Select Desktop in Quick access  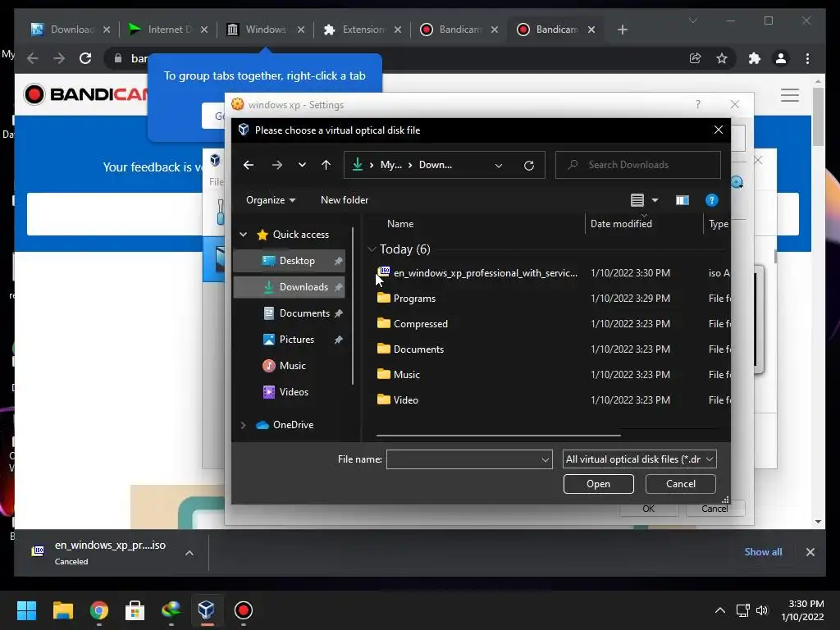pyautogui.click(x=290, y=261)
